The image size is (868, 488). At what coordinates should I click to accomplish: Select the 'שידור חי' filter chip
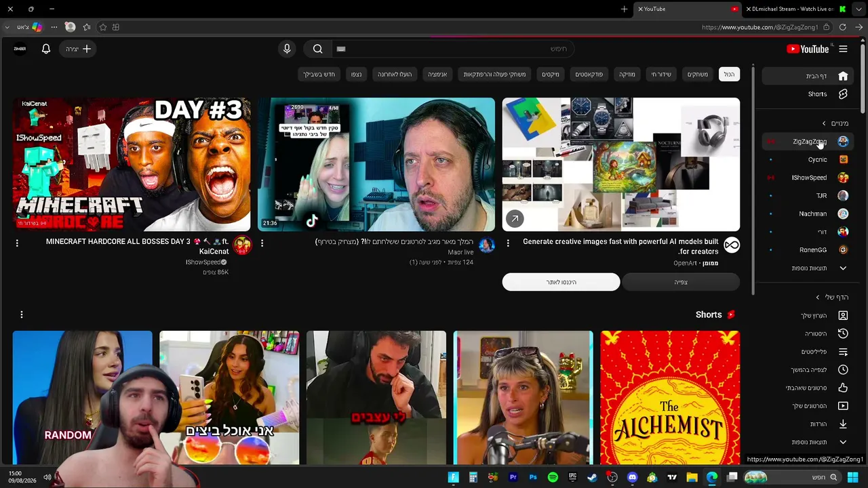tap(661, 75)
